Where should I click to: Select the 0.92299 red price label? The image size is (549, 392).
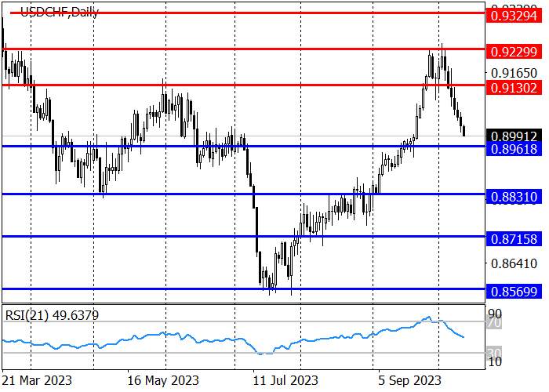pos(514,52)
